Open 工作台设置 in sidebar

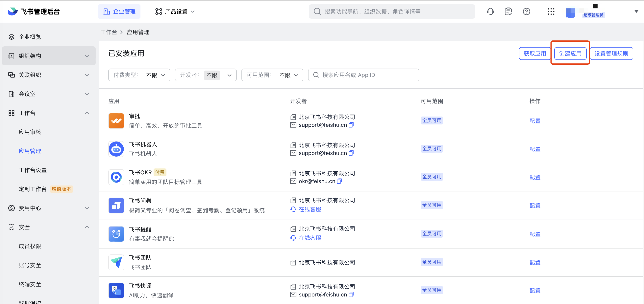(33, 170)
